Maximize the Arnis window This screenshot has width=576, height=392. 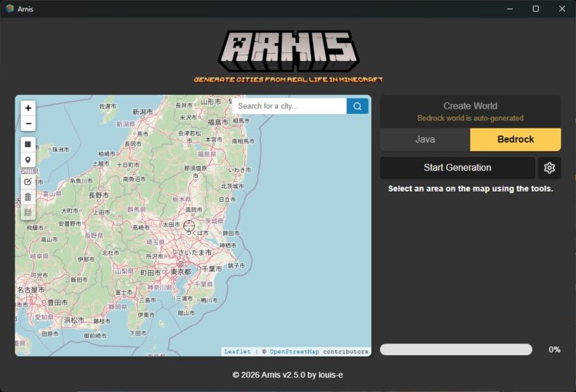click(x=536, y=9)
